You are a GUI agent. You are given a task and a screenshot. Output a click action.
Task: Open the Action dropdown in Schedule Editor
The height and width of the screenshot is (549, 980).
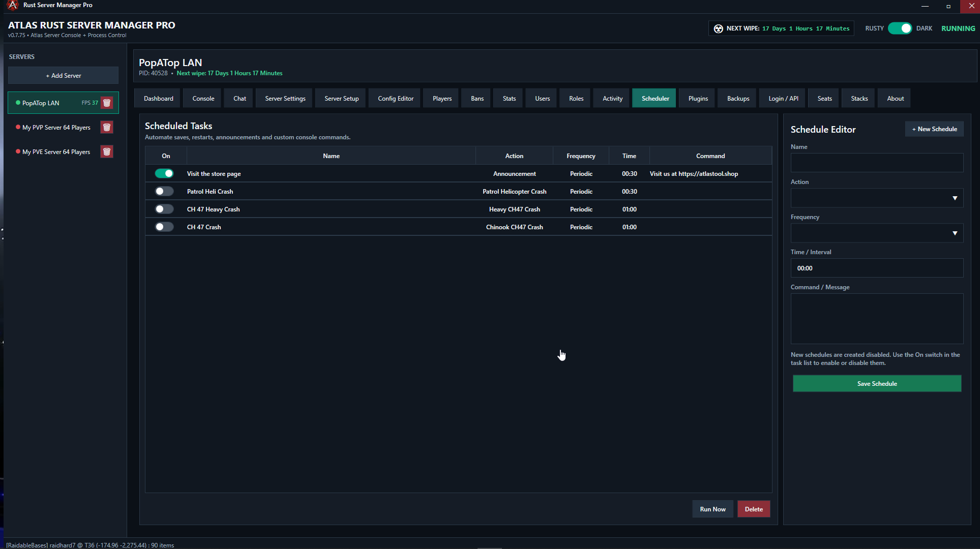pyautogui.click(x=877, y=198)
